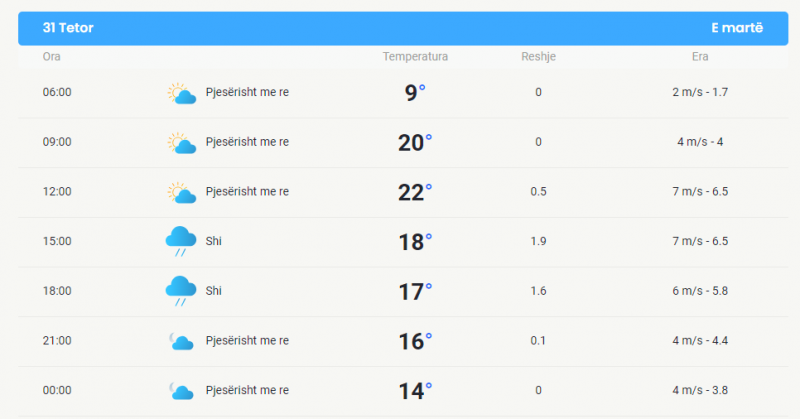Click the Ora column header
Image resolution: width=800 pixels, height=419 pixels.
[52, 57]
